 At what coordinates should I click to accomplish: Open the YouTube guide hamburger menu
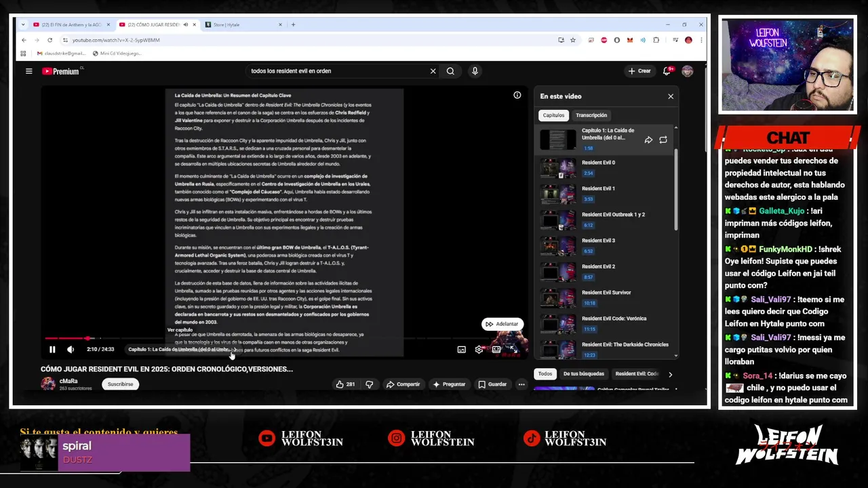pyautogui.click(x=28, y=71)
